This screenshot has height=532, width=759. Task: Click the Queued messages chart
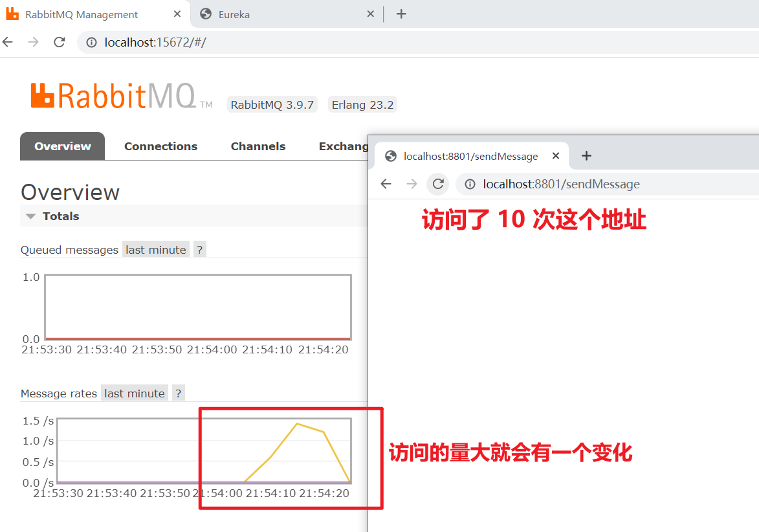pyautogui.click(x=197, y=307)
